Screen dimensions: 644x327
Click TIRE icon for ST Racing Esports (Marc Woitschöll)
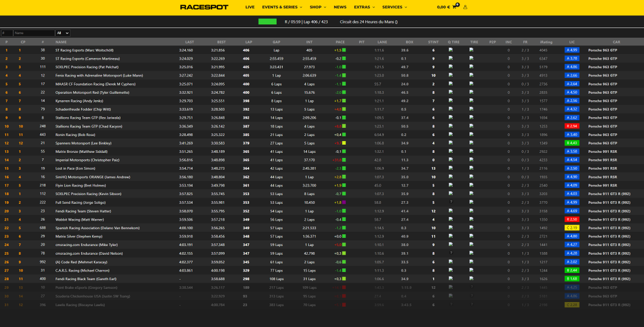tap(471, 50)
